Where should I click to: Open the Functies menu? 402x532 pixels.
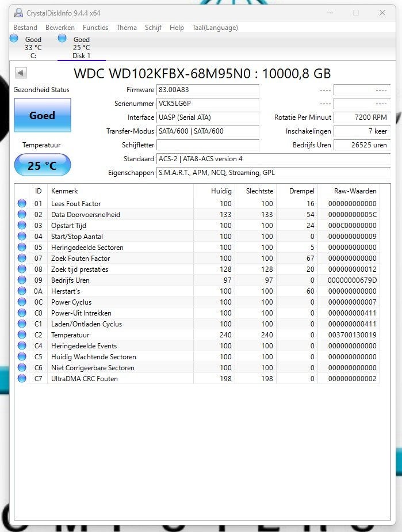click(x=95, y=28)
